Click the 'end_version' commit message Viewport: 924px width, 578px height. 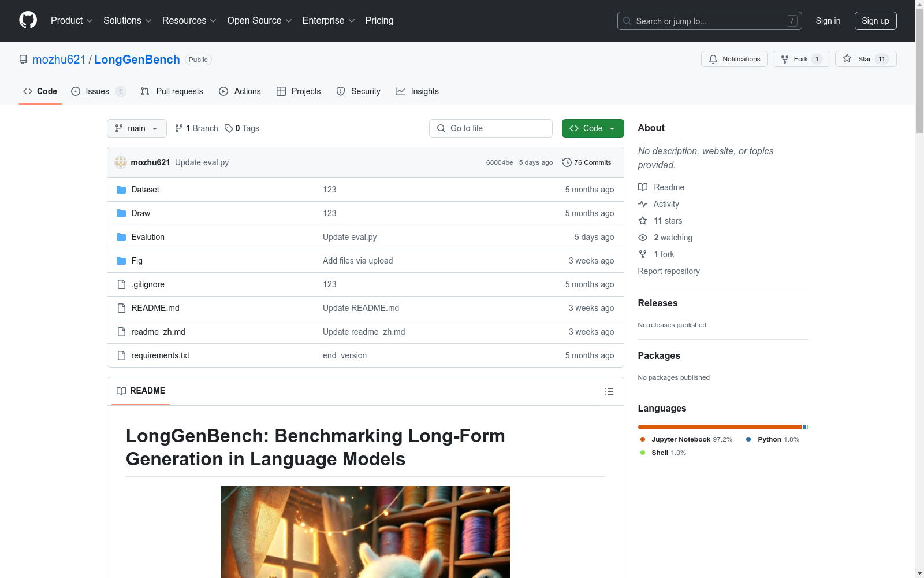click(x=345, y=355)
